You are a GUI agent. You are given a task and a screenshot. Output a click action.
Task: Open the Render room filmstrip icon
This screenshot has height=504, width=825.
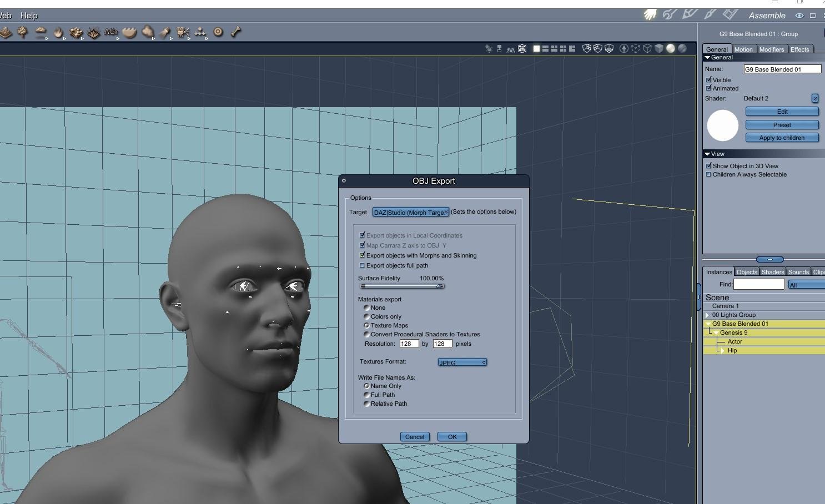point(730,14)
